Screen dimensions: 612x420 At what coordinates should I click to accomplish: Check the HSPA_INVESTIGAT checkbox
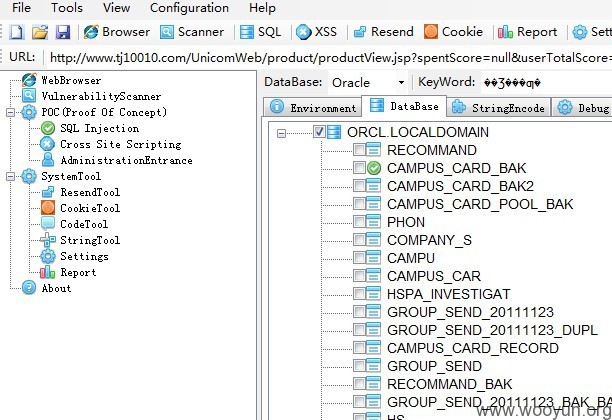pos(359,293)
